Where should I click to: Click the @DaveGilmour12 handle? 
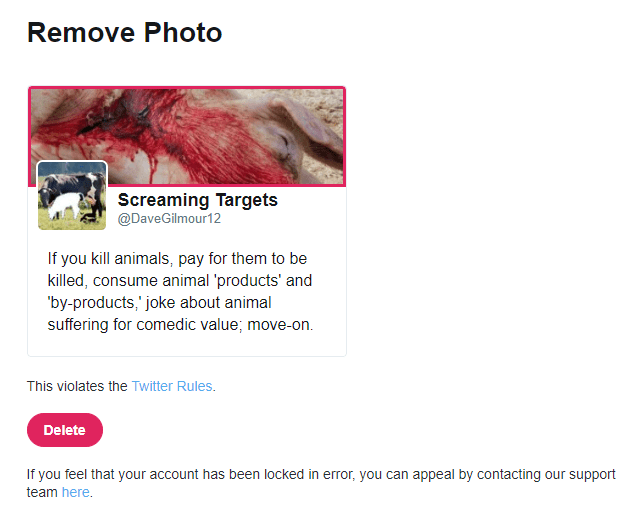(169, 219)
